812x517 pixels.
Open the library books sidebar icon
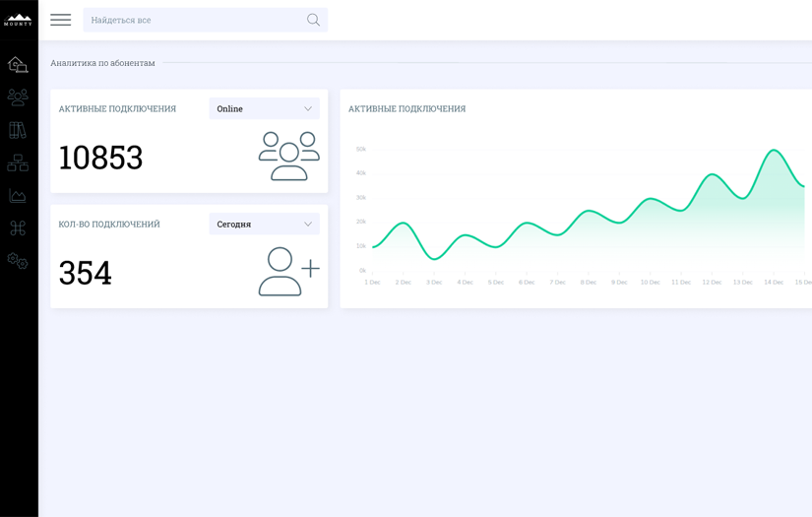[x=18, y=130]
